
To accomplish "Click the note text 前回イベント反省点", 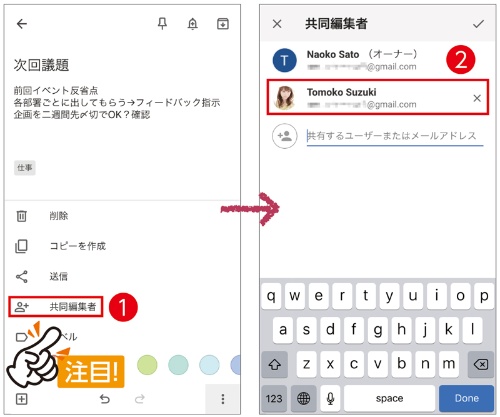I will (56, 90).
